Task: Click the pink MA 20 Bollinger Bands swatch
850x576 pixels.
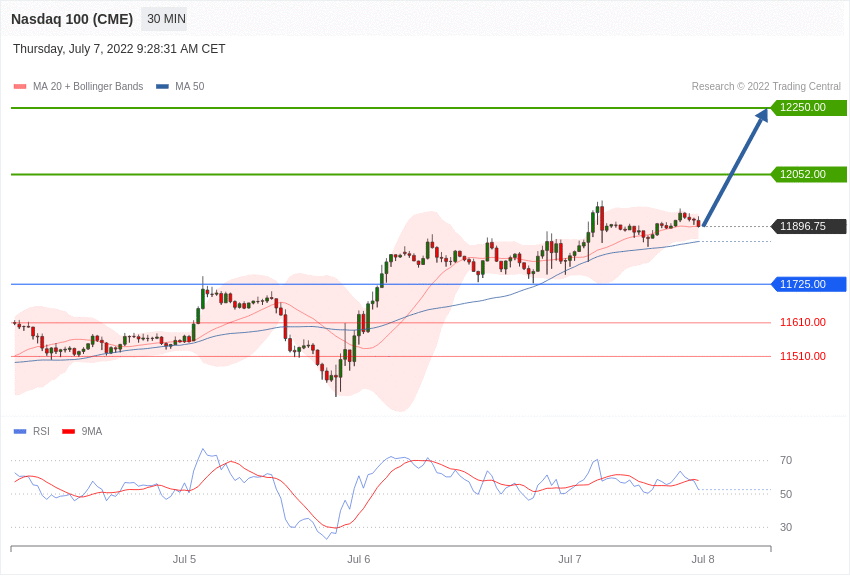Action: 20,87
